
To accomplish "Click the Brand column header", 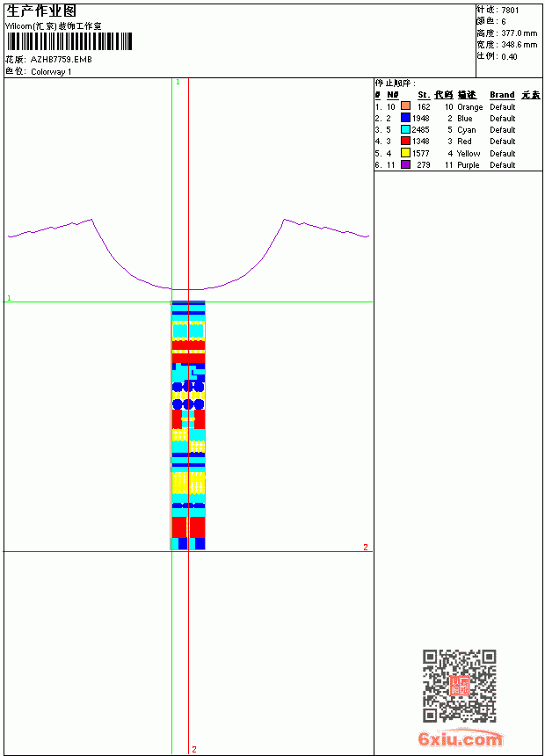I will point(502,95).
